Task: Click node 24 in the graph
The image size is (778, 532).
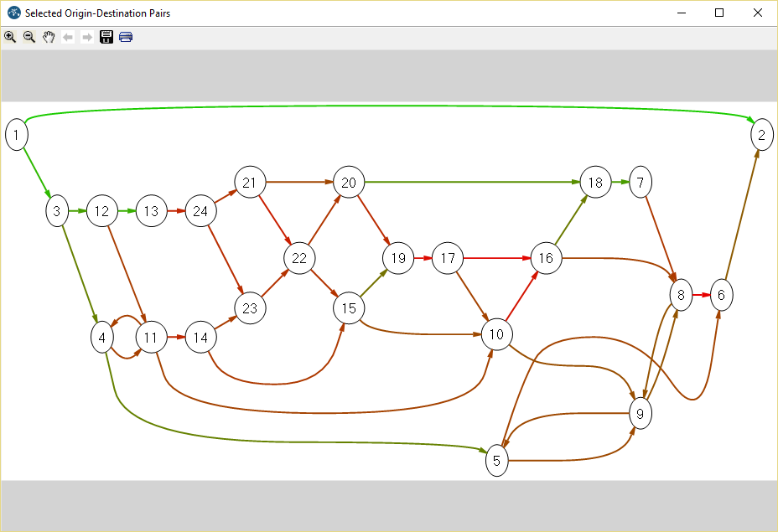Action: pos(200,211)
